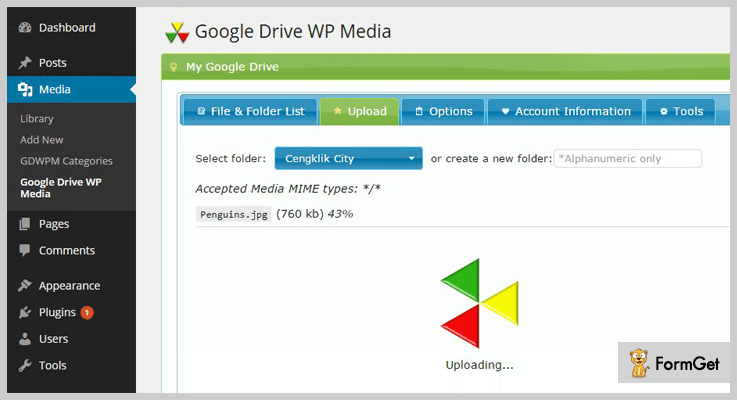Click the Media camera-music icon
The height and width of the screenshot is (400, 737).
tap(25, 89)
